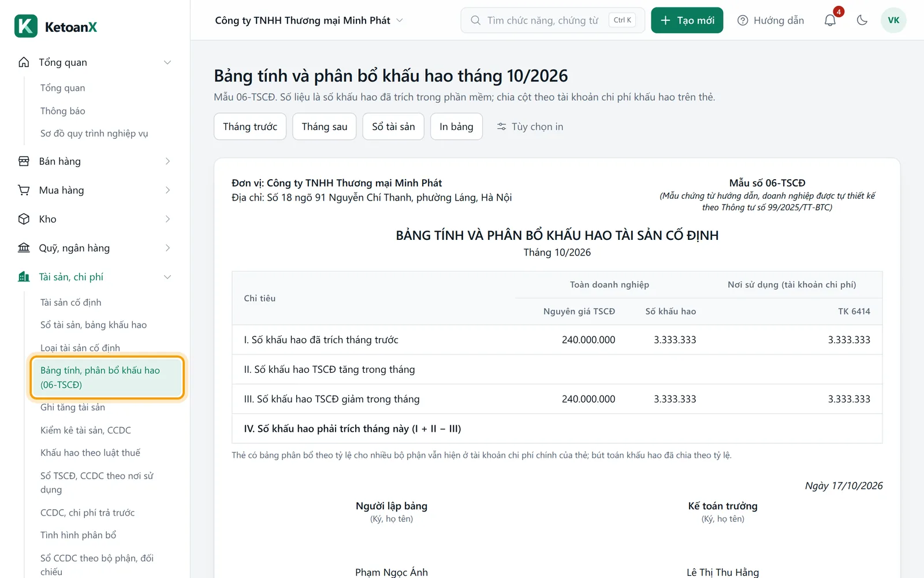Open the VK user avatar
This screenshot has width=924, height=578.
[x=893, y=20]
